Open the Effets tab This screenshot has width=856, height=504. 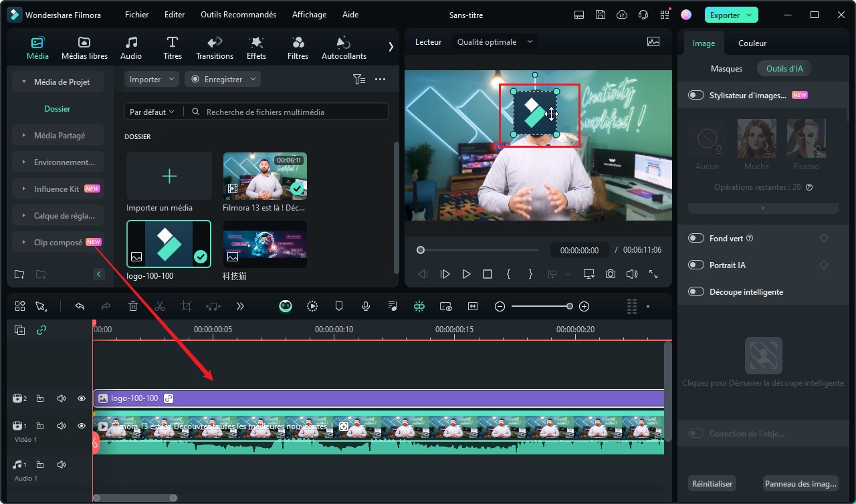(256, 48)
